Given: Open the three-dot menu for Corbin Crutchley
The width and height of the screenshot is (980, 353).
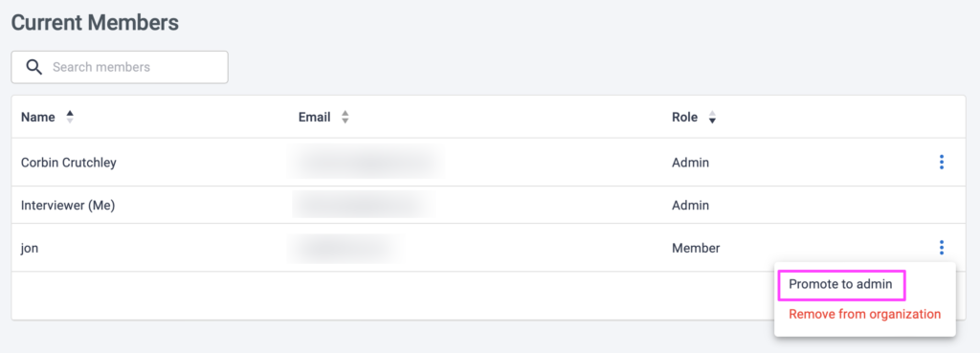Looking at the screenshot, I should (942, 163).
